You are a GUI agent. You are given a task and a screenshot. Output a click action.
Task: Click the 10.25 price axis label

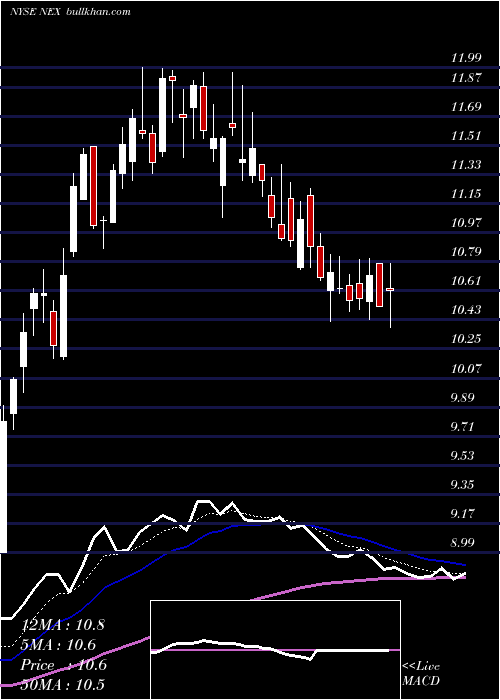point(466,339)
